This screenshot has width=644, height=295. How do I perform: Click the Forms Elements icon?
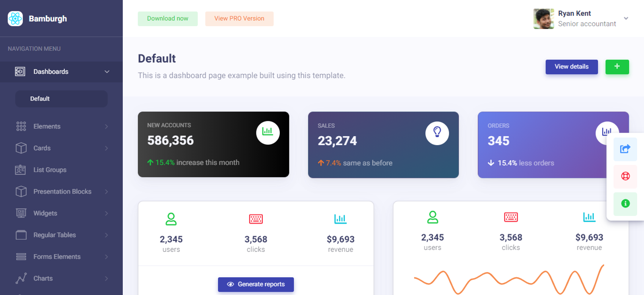coord(21,257)
